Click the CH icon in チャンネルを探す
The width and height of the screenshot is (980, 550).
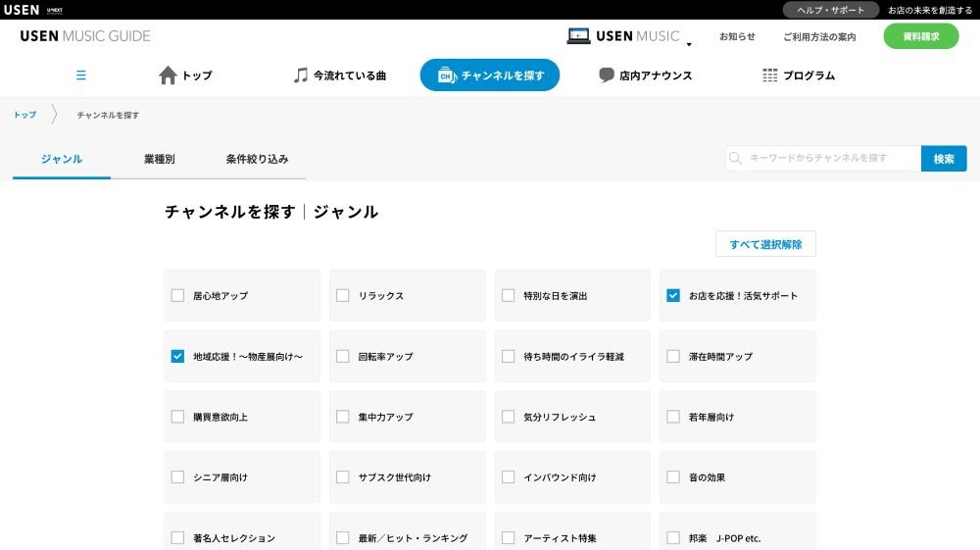pos(446,75)
